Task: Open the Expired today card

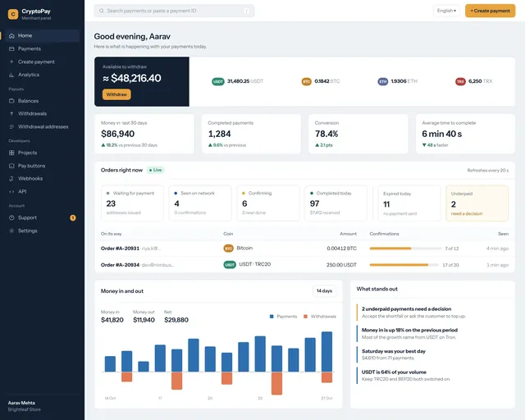Action: [x=409, y=203]
